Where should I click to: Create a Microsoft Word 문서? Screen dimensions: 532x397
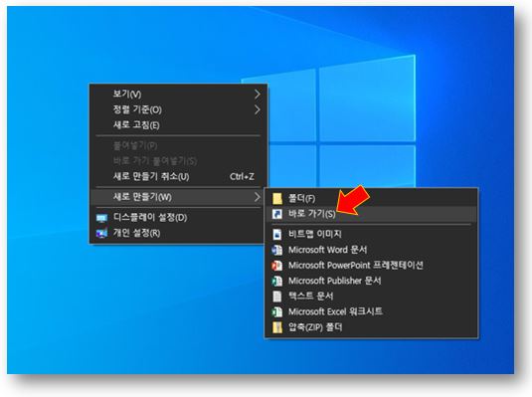pyautogui.click(x=371, y=250)
